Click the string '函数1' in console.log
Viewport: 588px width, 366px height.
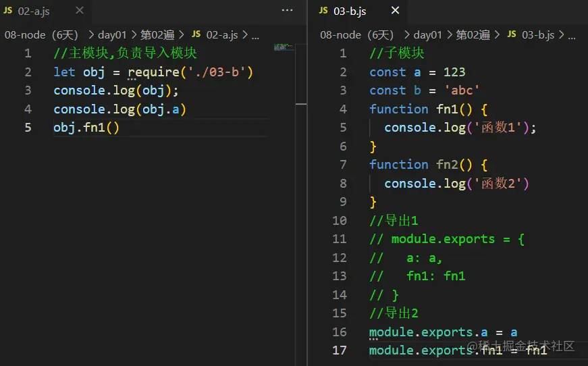click(x=498, y=128)
